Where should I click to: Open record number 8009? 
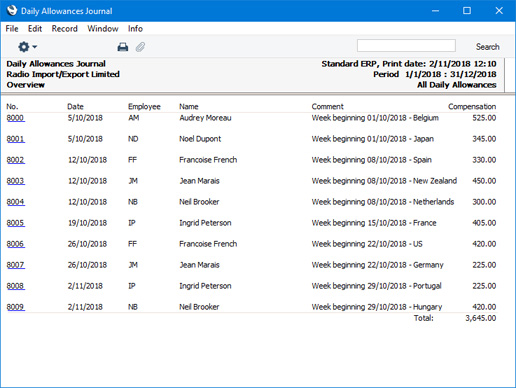click(15, 307)
